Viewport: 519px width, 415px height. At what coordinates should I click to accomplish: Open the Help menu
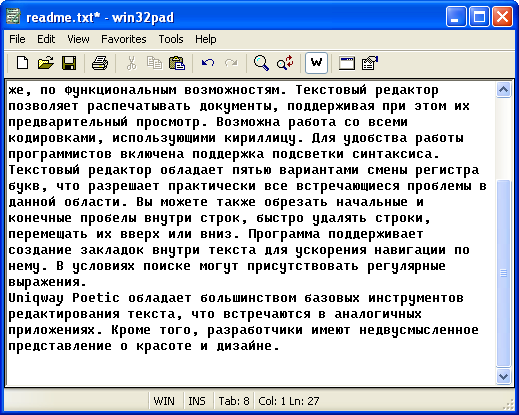(206, 39)
